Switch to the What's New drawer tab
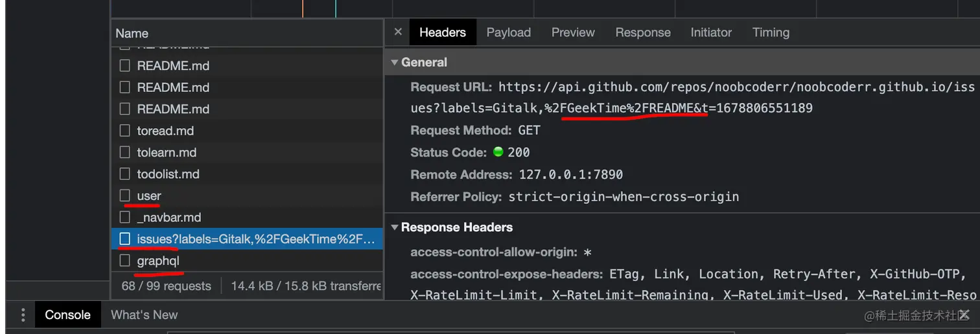 tap(144, 315)
